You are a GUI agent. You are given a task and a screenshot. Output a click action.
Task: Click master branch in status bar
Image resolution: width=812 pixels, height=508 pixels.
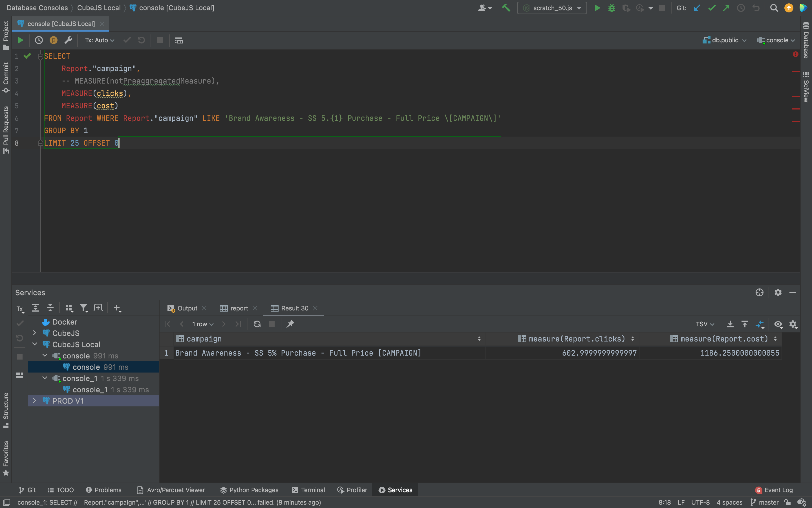tap(764, 502)
